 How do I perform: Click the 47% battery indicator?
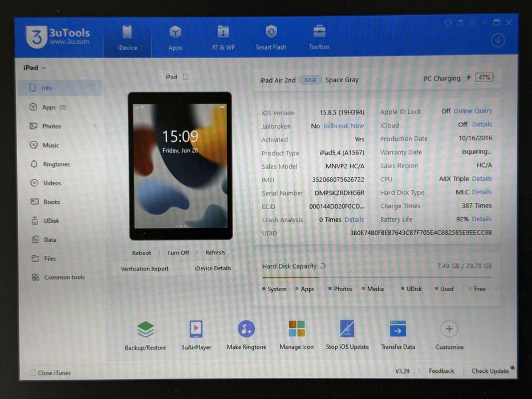(x=484, y=78)
